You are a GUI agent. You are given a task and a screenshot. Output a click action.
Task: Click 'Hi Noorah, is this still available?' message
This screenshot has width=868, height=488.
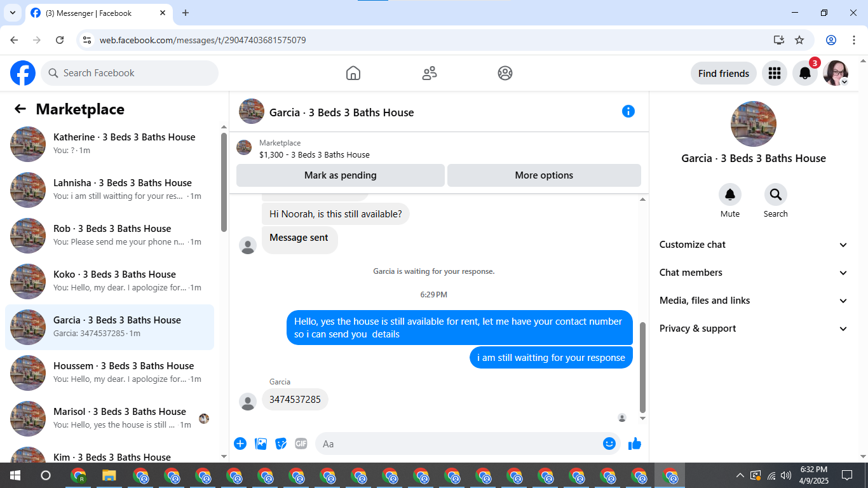(336, 214)
